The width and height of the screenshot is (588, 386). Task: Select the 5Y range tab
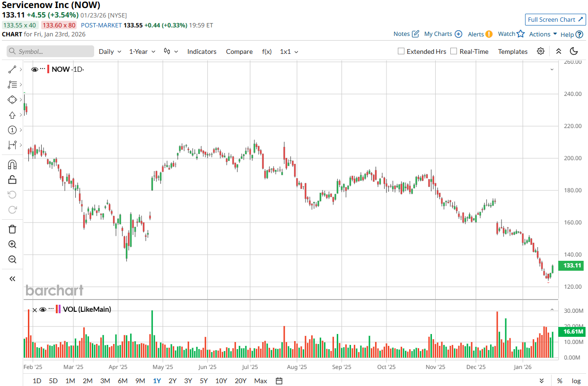point(203,381)
